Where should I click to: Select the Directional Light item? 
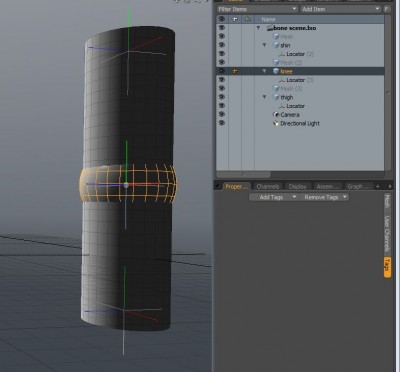click(300, 123)
